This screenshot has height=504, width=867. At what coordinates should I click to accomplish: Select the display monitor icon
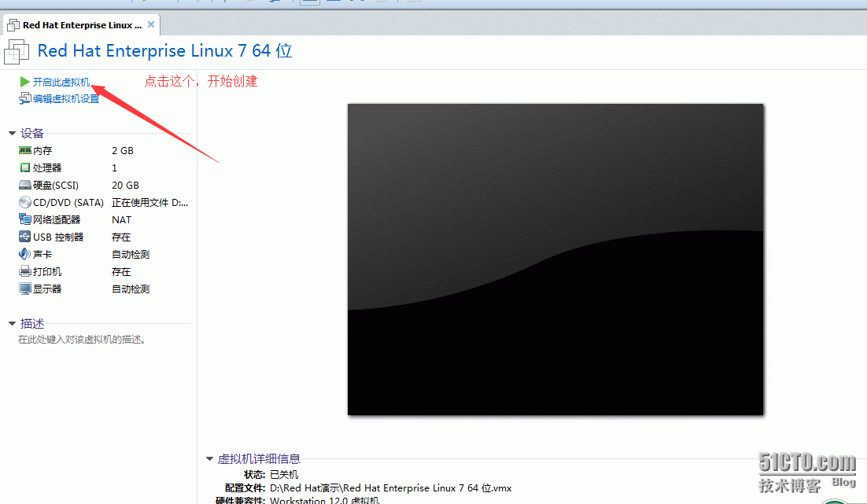click(x=25, y=289)
